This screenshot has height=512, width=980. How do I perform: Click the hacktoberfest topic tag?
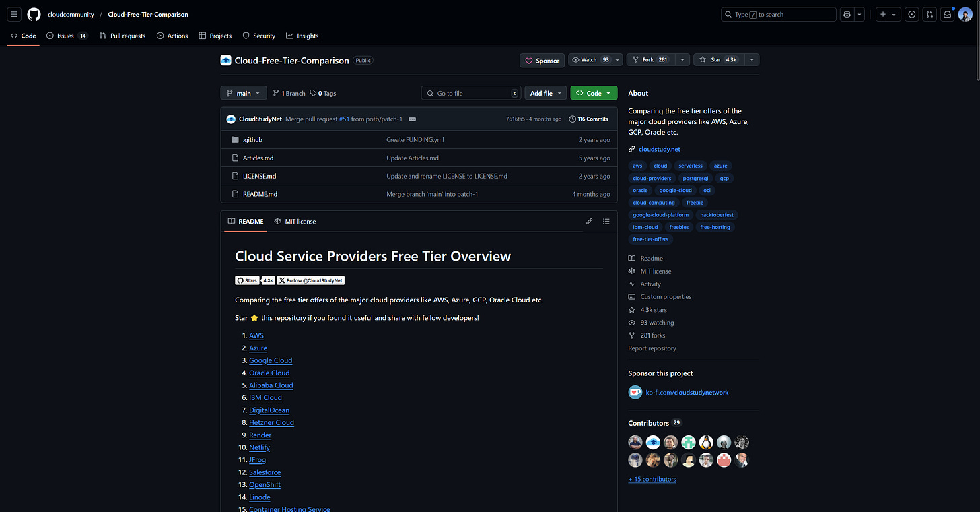tap(717, 215)
